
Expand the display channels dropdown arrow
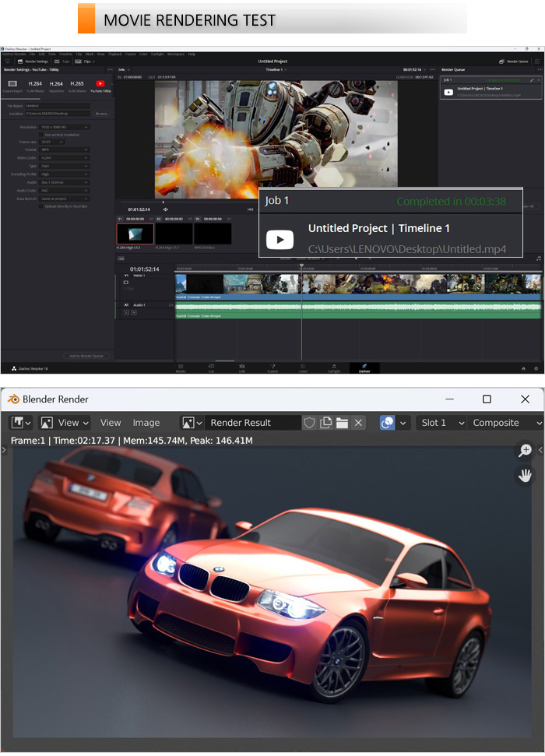[x=403, y=423]
